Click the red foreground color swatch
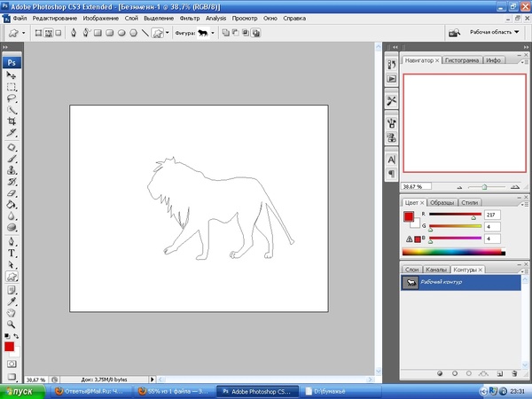This screenshot has height=399, width=532. [10, 347]
